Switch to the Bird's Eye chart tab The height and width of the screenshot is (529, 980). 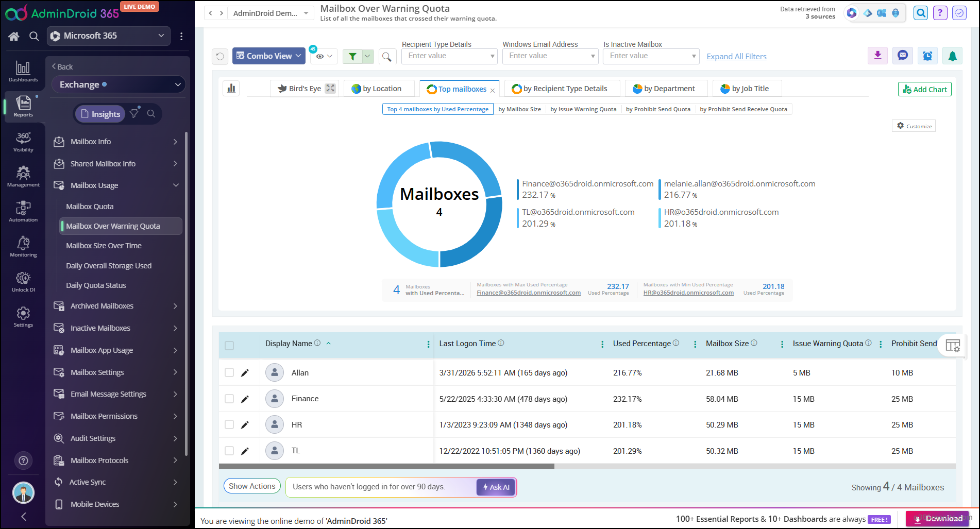pyautogui.click(x=305, y=89)
